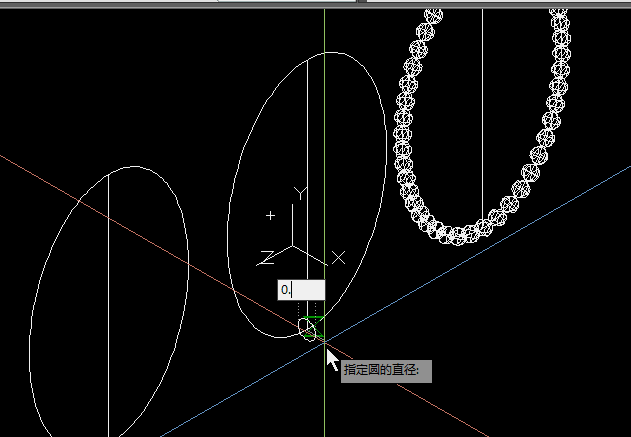Click the top-left sphere of the bead chain
This screenshot has width=631, height=437.
point(433,15)
